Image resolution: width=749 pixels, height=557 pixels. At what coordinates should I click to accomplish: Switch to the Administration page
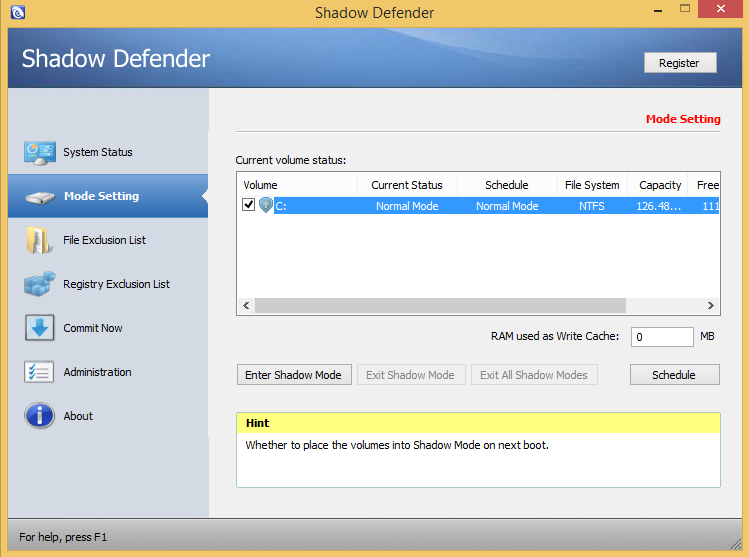pos(97,372)
